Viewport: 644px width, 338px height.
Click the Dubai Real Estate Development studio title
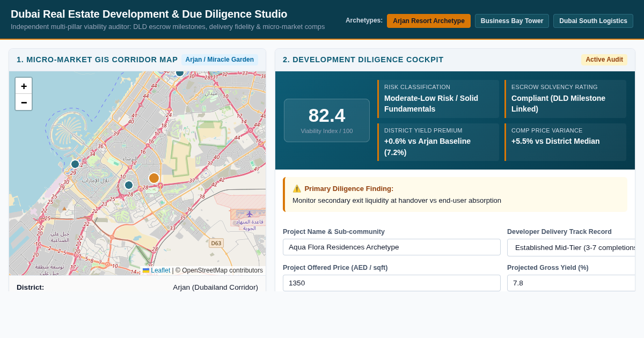149,14
